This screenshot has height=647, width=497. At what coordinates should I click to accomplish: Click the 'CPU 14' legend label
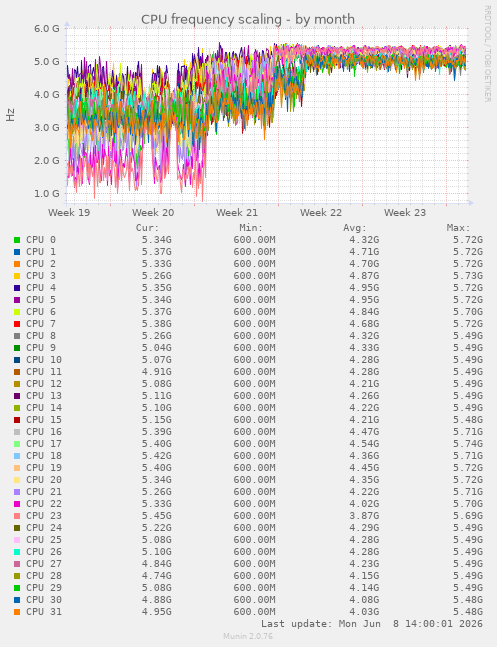44,407
